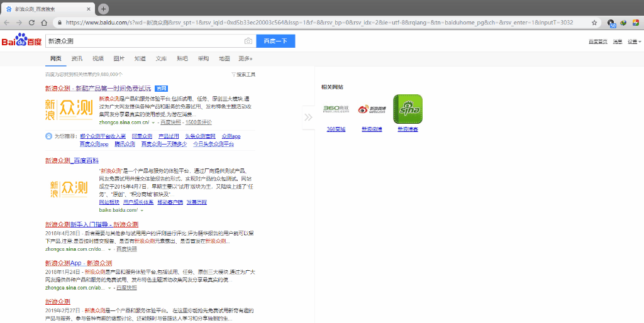Viewport: 644px width, 323px height.
Task: Expand arrow next to zhongce.sina.com.cn/ab... URL
Action: tap(109, 288)
